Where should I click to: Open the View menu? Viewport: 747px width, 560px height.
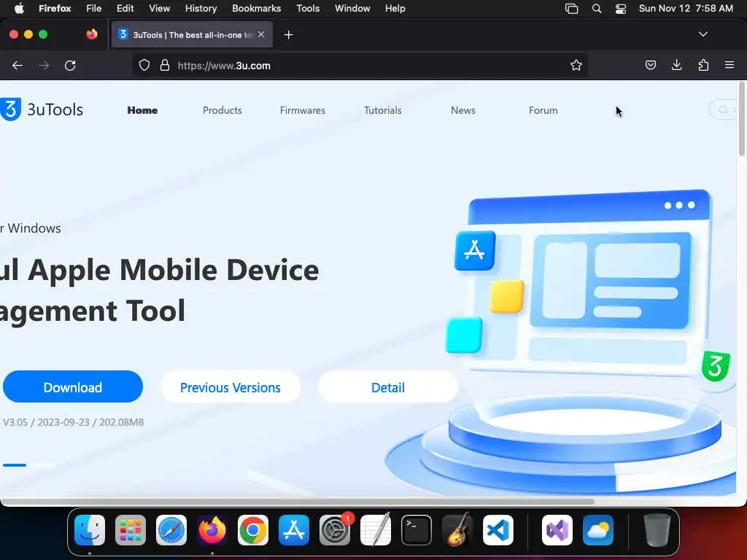coord(159,9)
